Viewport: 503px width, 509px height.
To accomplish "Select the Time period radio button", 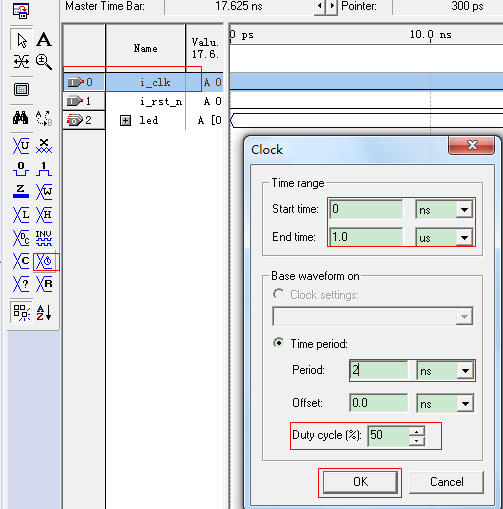I will [279, 343].
